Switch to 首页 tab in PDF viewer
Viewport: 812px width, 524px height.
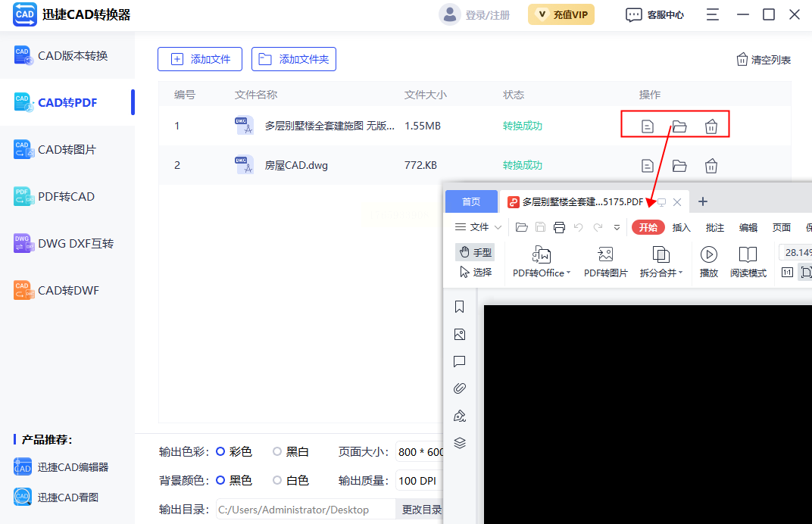471,201
